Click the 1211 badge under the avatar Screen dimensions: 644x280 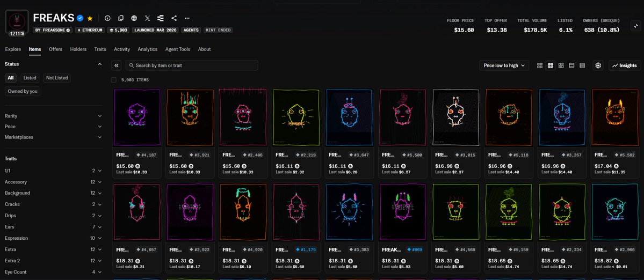tap(17, 34)
